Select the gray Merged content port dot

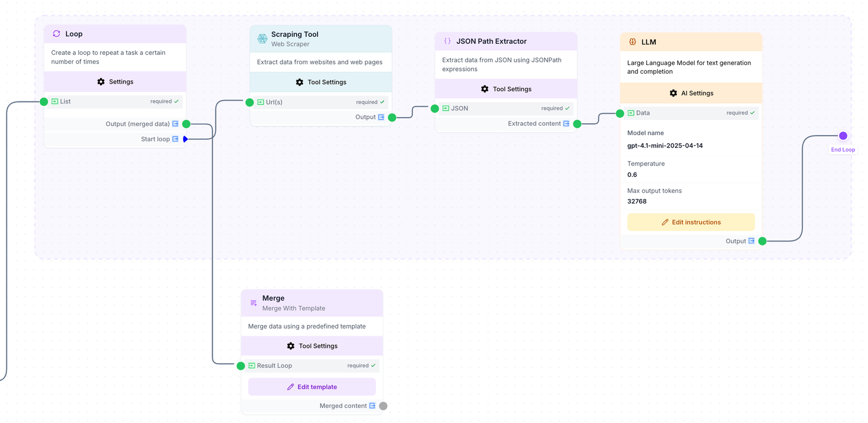[x=383, y=406]
